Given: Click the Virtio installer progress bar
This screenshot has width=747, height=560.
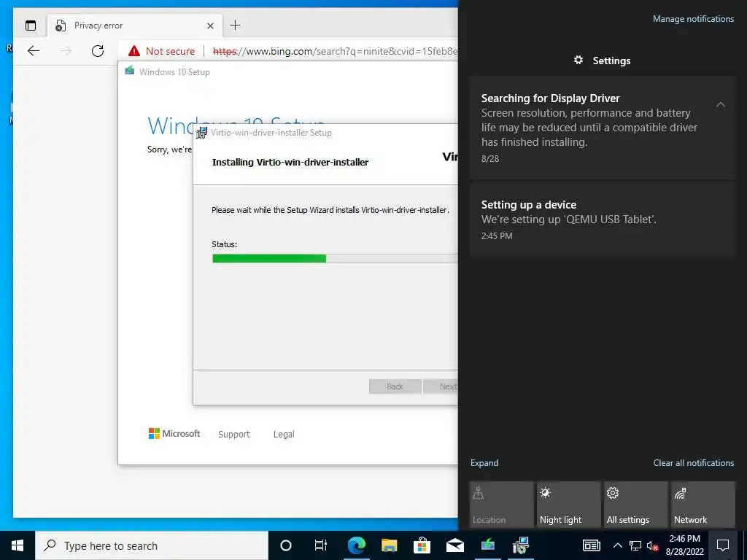Looking at the screenshot, I should [x=335, y=259].
